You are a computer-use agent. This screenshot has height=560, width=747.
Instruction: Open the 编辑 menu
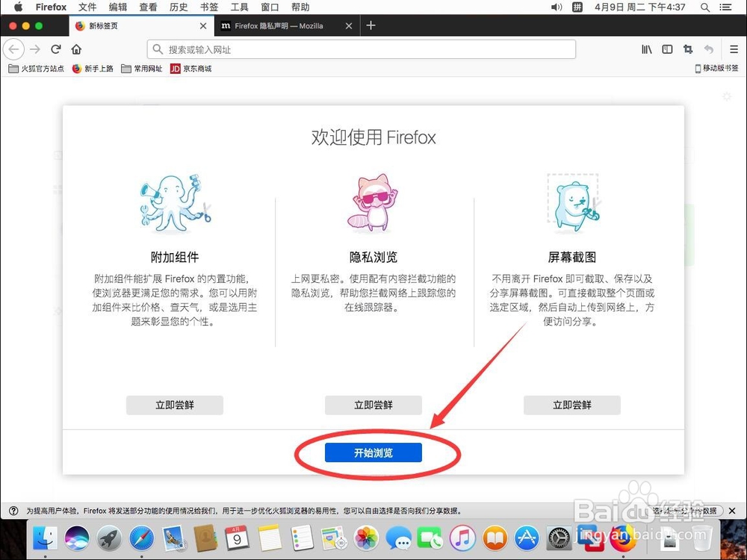[118, 7]
